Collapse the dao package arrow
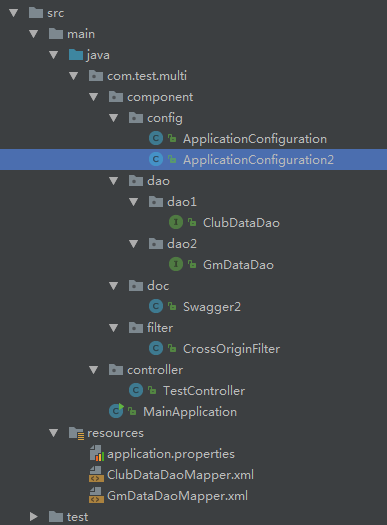Image resolution: width=387 pixels, height=525 pixels. click(x=114, y=181)
